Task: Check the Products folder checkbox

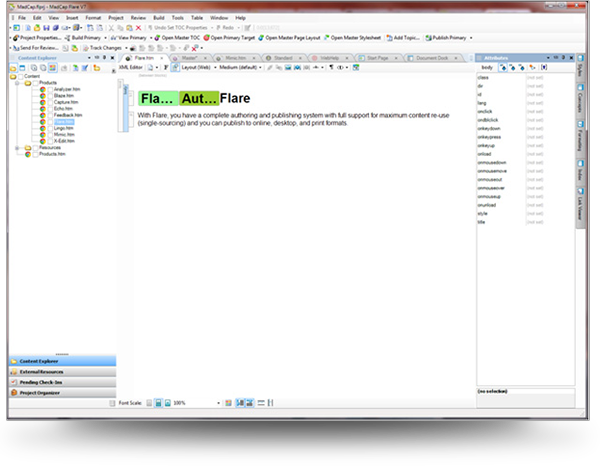Action: pos(35,83)
